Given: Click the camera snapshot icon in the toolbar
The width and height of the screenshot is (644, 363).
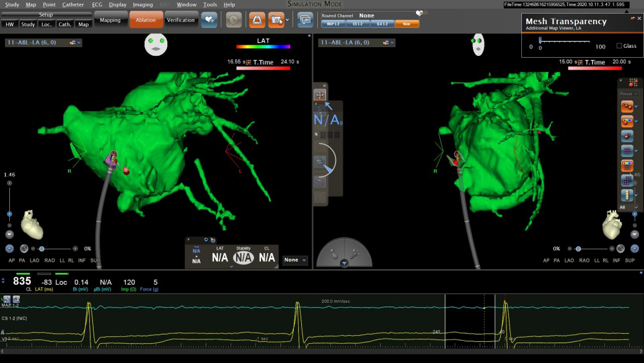Looking at the screenshot, I should (276, 20).
